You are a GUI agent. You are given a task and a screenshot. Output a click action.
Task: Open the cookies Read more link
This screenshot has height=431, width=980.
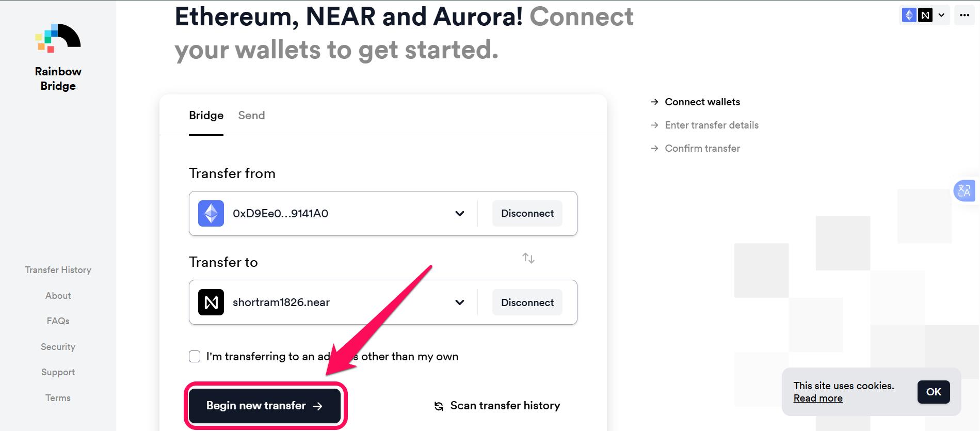(x=817, y=398)
